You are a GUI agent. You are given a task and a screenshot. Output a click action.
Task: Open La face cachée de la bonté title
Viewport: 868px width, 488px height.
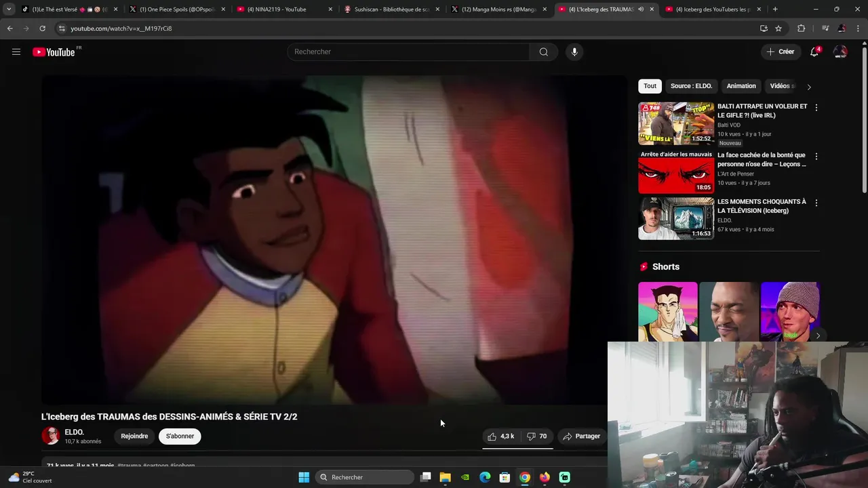pos(762,159)
